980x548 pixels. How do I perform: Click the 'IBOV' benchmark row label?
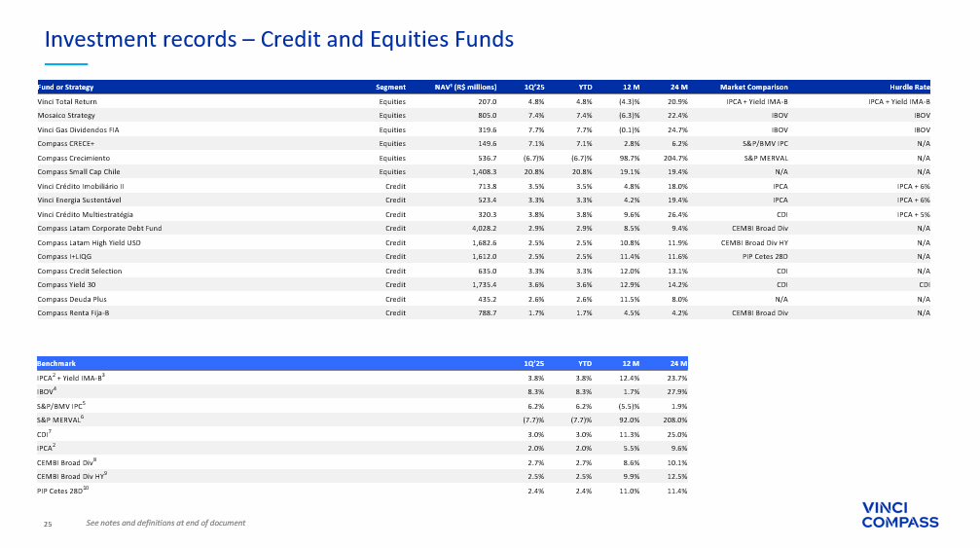[47, 391]
